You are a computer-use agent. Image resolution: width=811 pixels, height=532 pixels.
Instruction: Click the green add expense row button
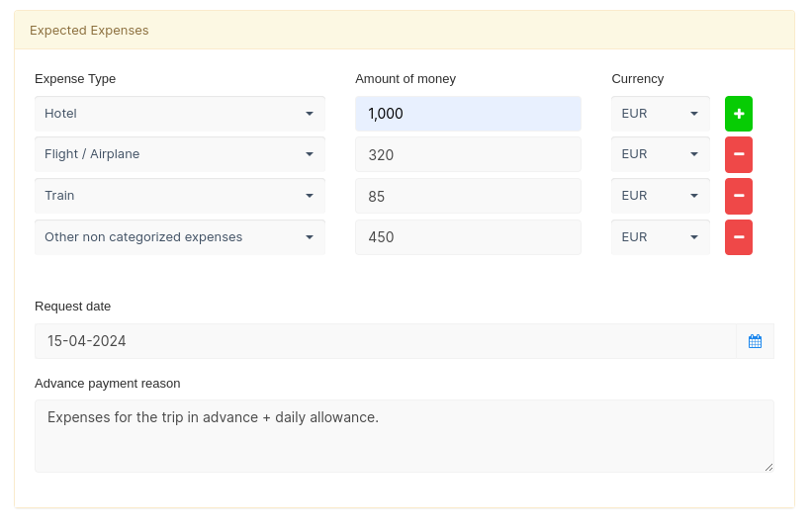pos(738,114)
